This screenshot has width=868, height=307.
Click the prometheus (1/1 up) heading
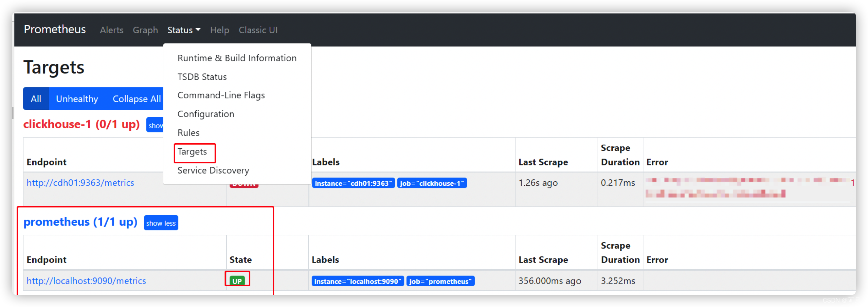80,222
